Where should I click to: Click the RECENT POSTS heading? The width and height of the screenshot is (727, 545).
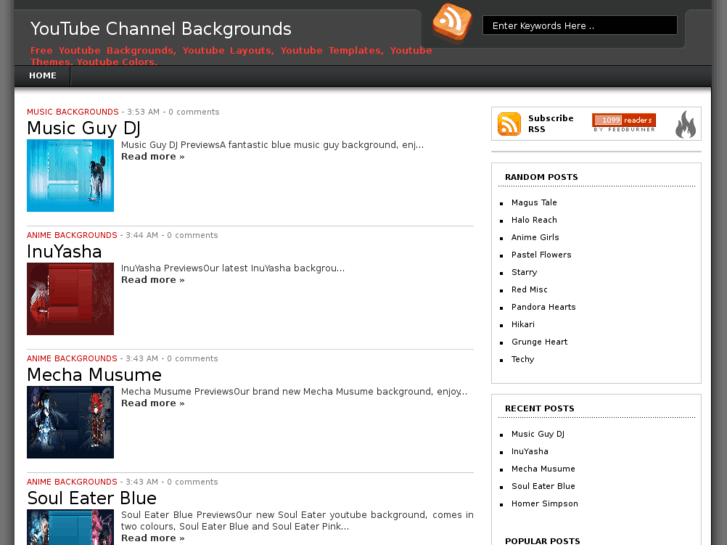click(539, 409)
